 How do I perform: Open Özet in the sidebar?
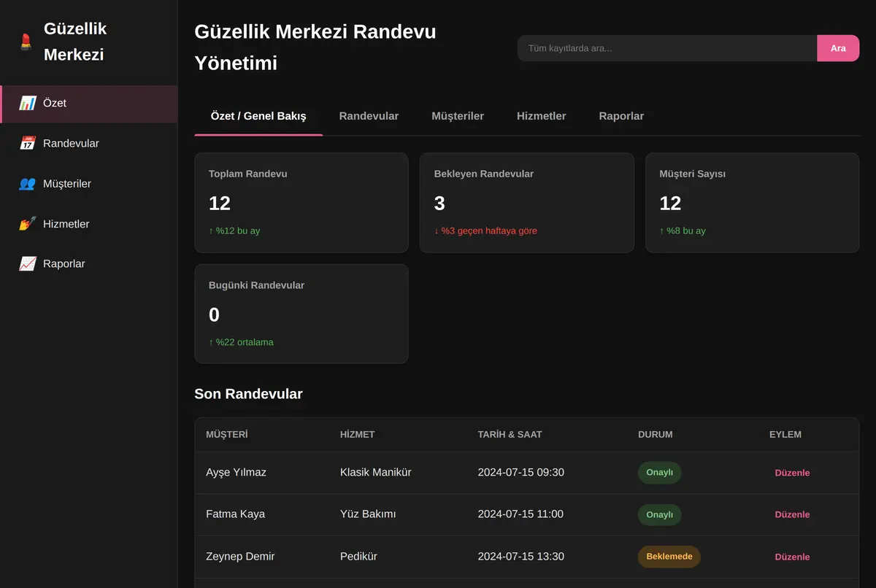[88, 104]
